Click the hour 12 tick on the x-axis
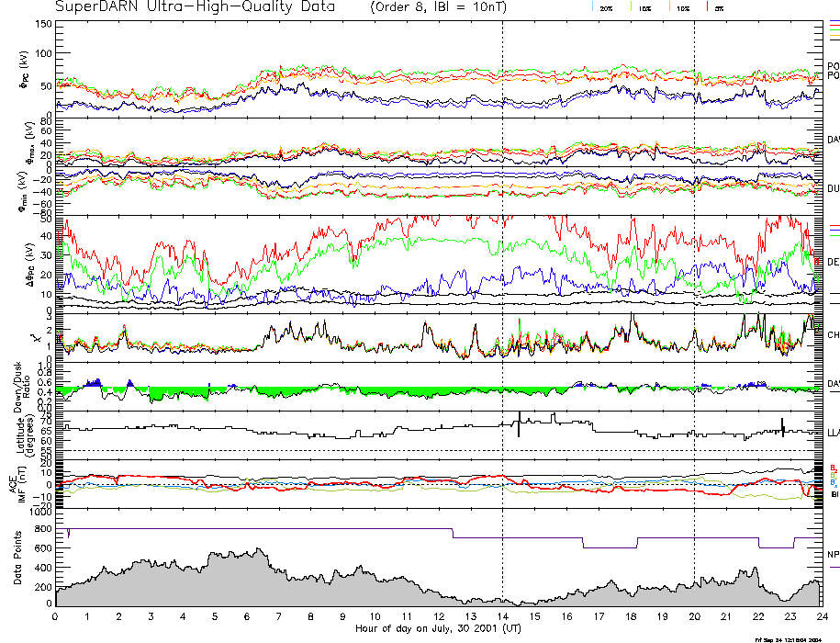Screen dimensions: 840x643 click(x=439, y=616)
